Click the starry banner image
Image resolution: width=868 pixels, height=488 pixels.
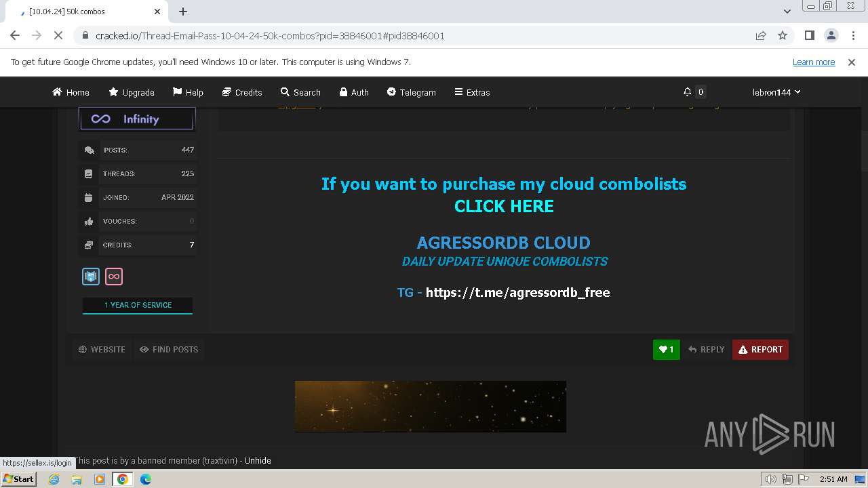pyautogui.click(x=431, y=406)
